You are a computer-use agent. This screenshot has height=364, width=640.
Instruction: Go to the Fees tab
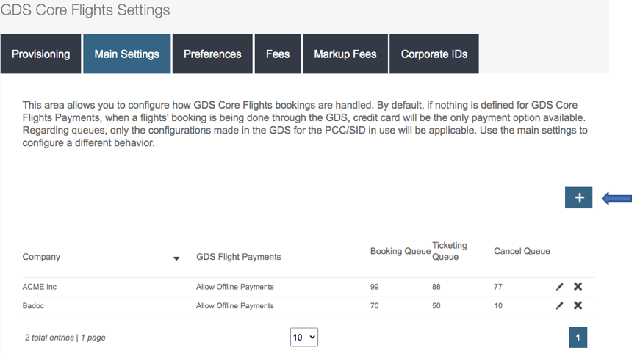click(x=278, y=54)
